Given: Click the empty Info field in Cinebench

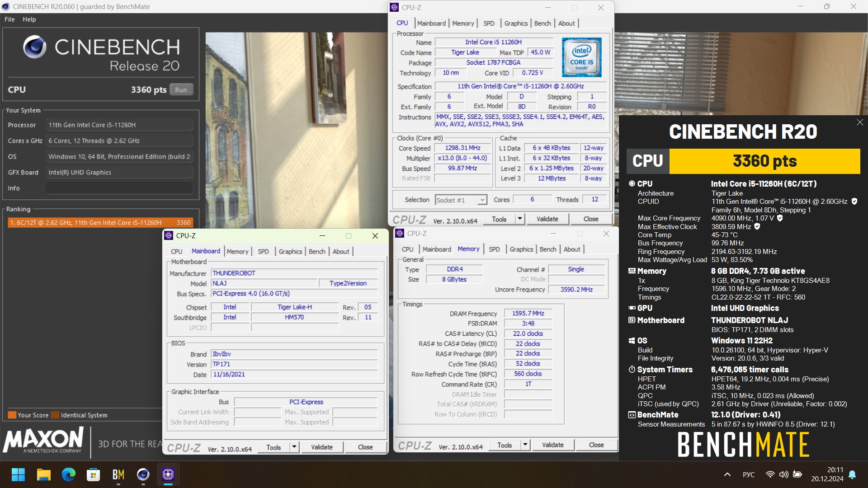Looking at the screenshot, I should point(119,188).
